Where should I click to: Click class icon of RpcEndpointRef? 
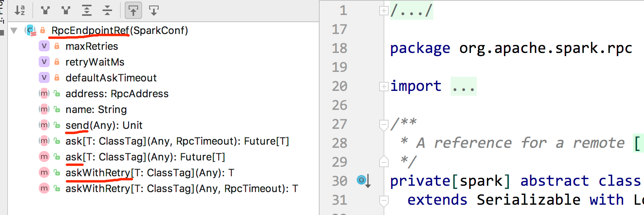(x=30, y=30)
